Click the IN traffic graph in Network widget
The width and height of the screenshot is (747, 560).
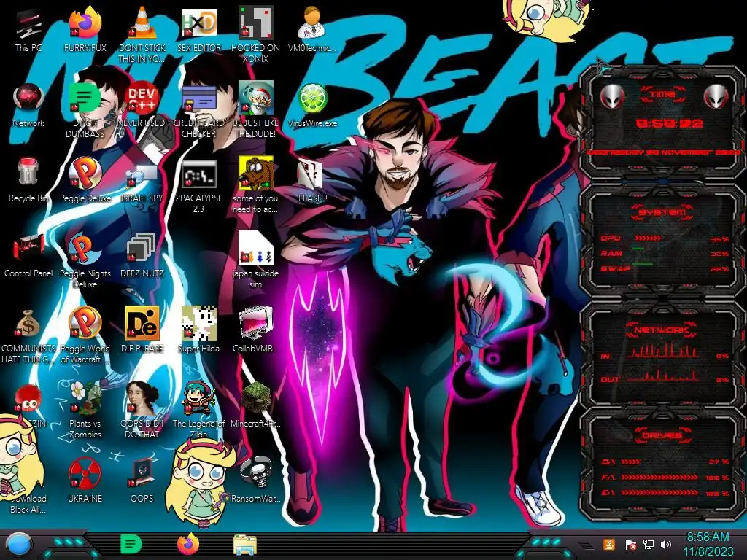pyautogui.click(x=662, y=351)
